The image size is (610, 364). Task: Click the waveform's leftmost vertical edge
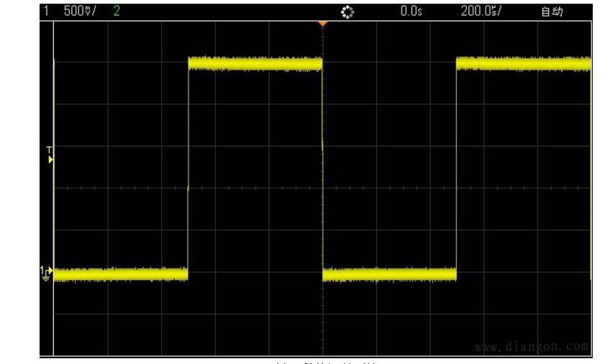point(55,169)
